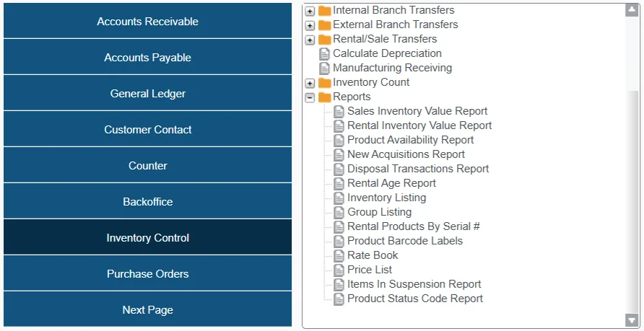Select the General Ledger menu item
This screenshot has height=331, width=644.
147,94
